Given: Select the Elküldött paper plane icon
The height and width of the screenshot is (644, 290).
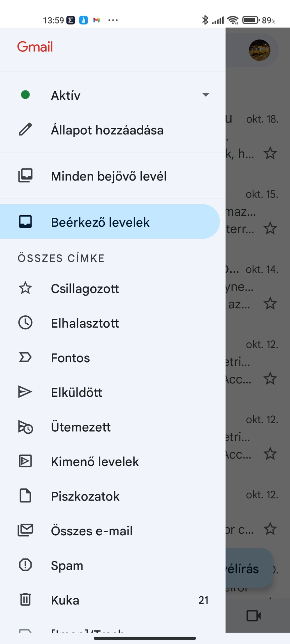Looking at the screenshot, I should pyautogui.click(x=25, y=392).
